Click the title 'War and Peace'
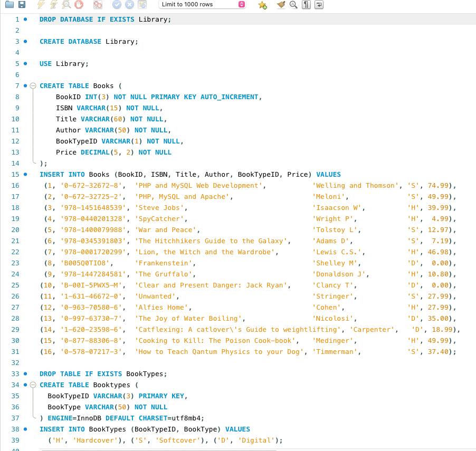This screenshot has width=476, height=451. [x=166, y=230]
